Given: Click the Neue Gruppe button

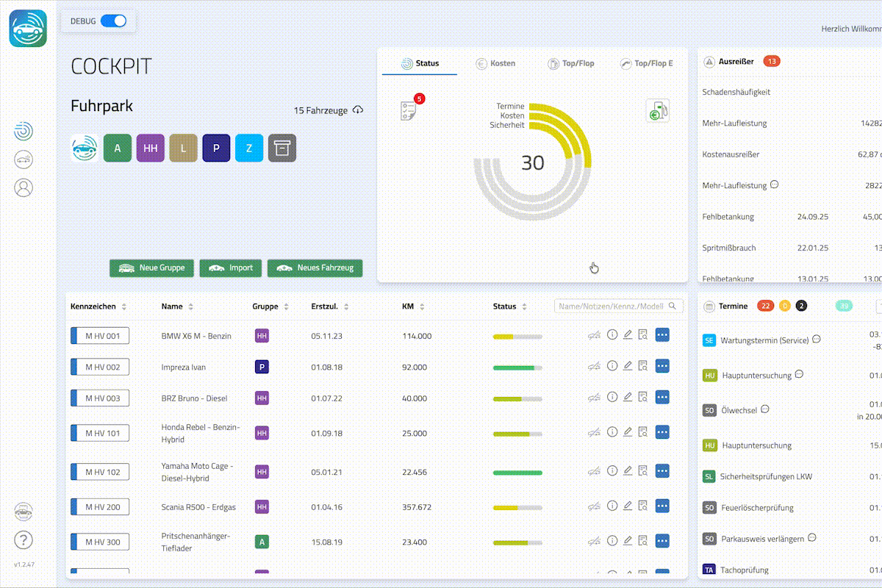Looking at the screenshot, I should click(x=152, y=268).
